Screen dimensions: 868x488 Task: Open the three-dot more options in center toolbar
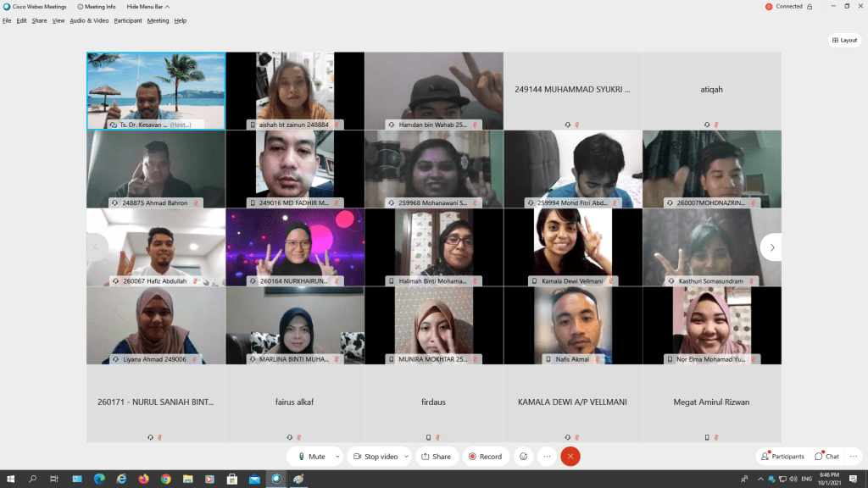tap(547, 456)
